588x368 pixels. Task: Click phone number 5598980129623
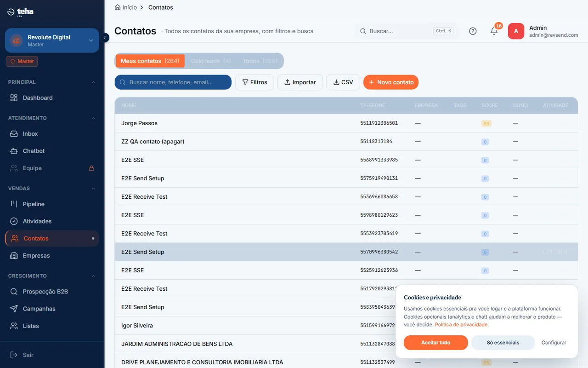pyautogui.click(x=379, y=215)
